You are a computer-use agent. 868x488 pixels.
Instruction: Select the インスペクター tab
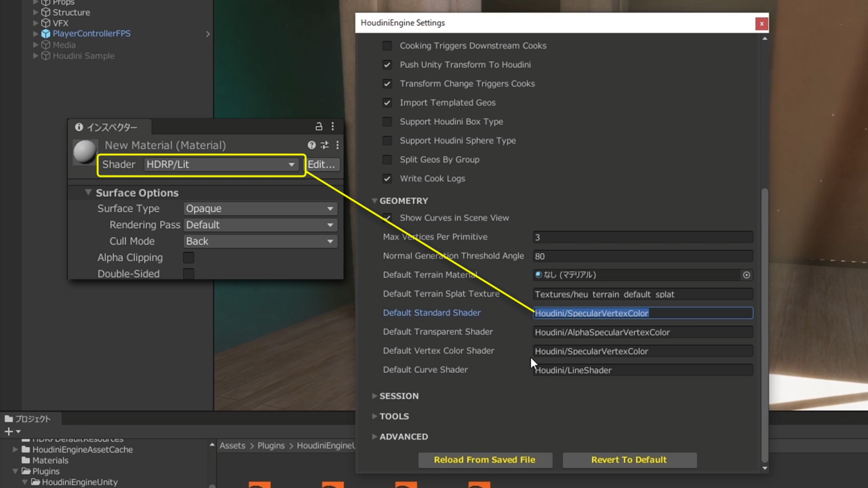[x=111, y=127]
